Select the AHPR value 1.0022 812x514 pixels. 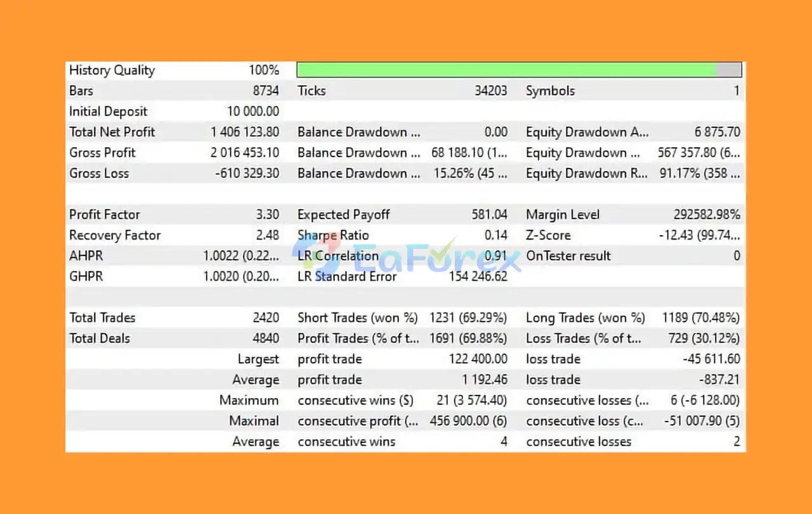241,256
